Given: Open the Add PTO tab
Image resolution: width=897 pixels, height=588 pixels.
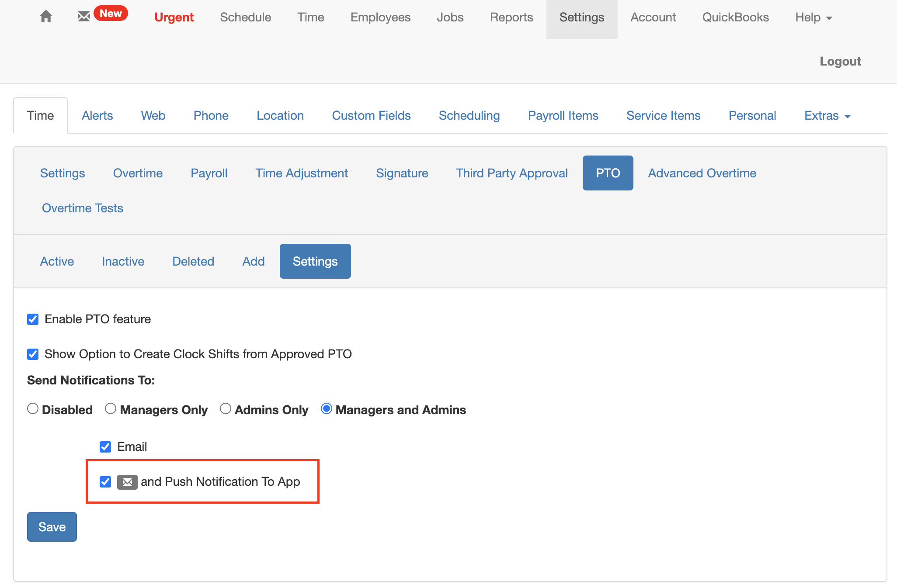Looking at the screenshot, I should [x=254, y=261].
